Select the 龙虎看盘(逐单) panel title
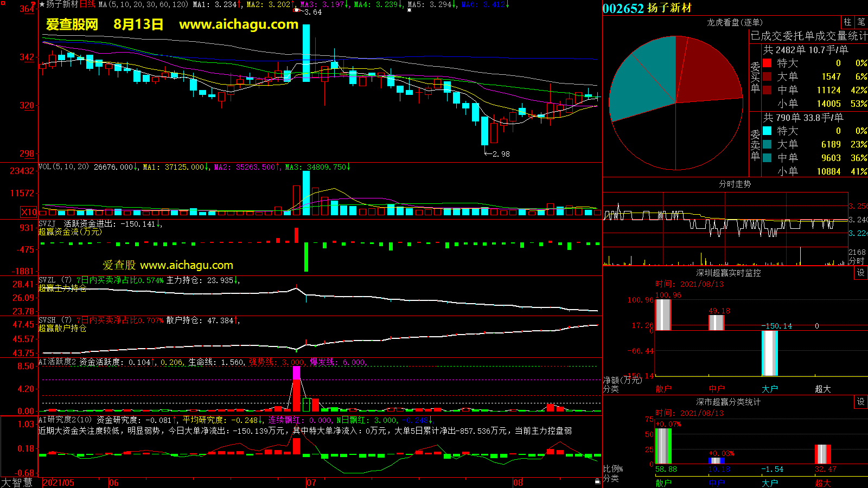 pos(735,22)
